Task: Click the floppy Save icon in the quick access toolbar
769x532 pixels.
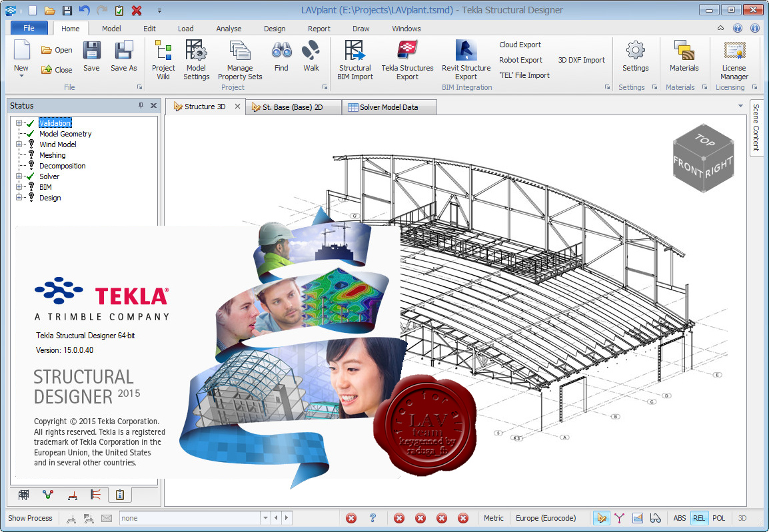Action: tap(67, 10)
